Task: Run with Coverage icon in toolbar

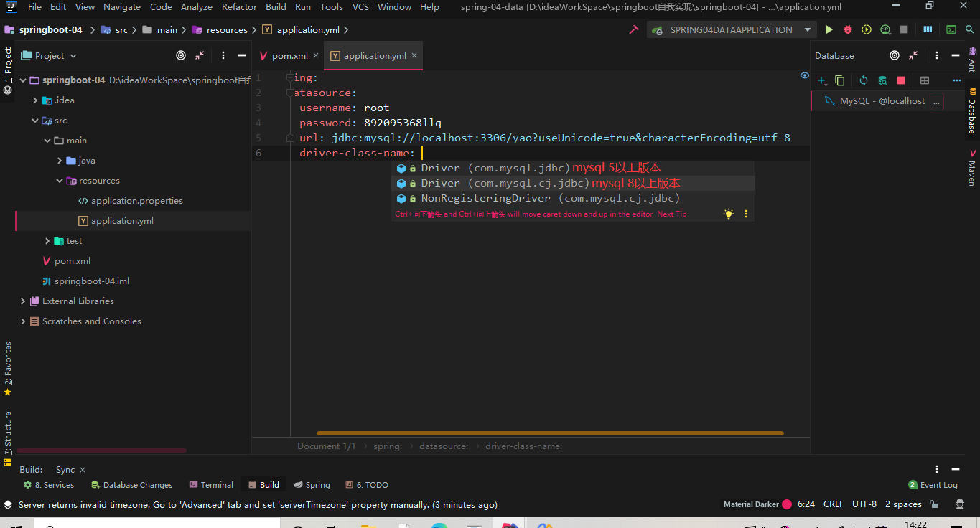Action: (x=867, y=29)
